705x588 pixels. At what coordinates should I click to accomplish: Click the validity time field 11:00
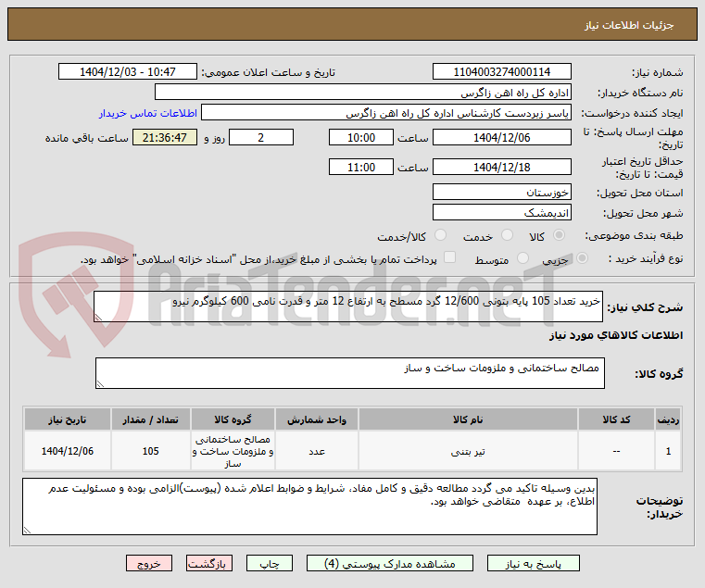click(361, 167)
